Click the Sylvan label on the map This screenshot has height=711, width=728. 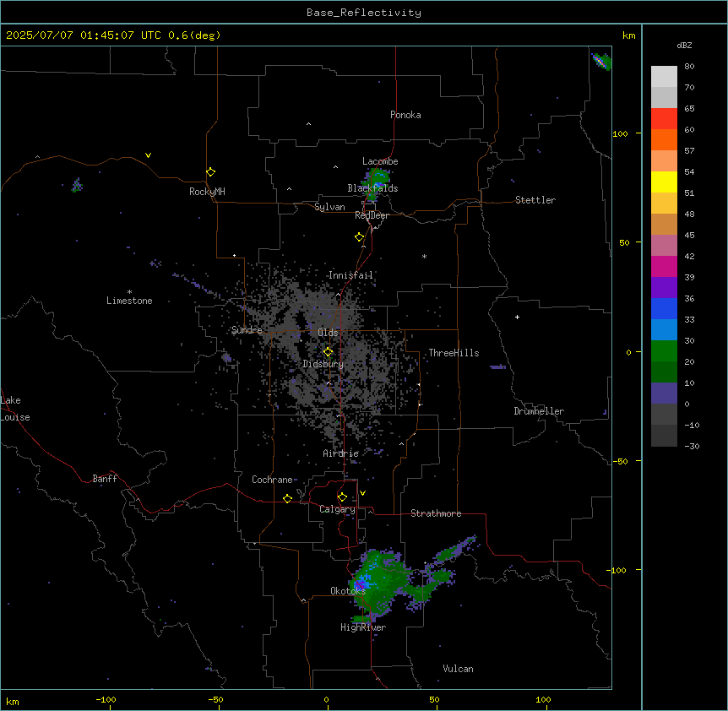point(329,207)
